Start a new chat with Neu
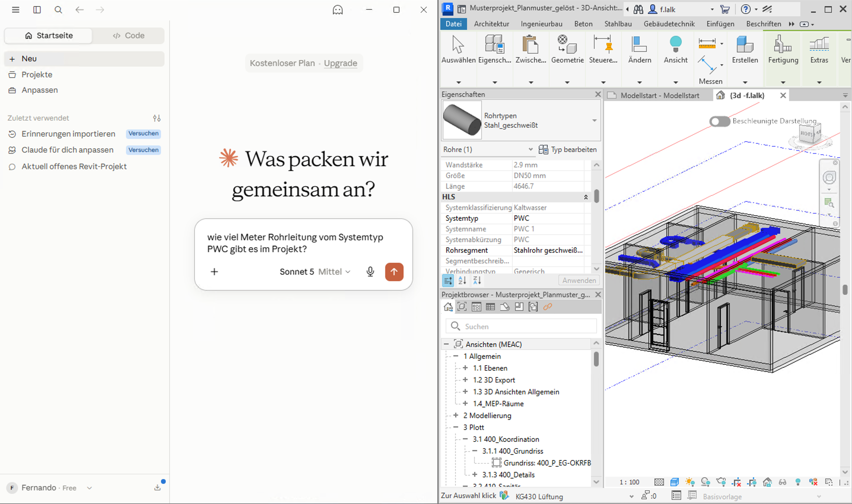The image size is (852, 504). tap(84, 59)
